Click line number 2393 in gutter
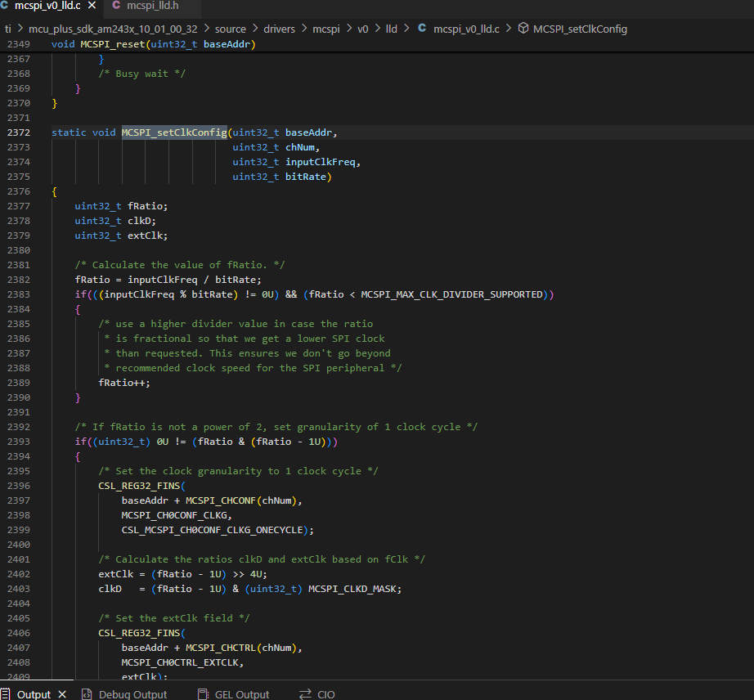Viewport: 754px width, 700px height. [x=19, y=442]
